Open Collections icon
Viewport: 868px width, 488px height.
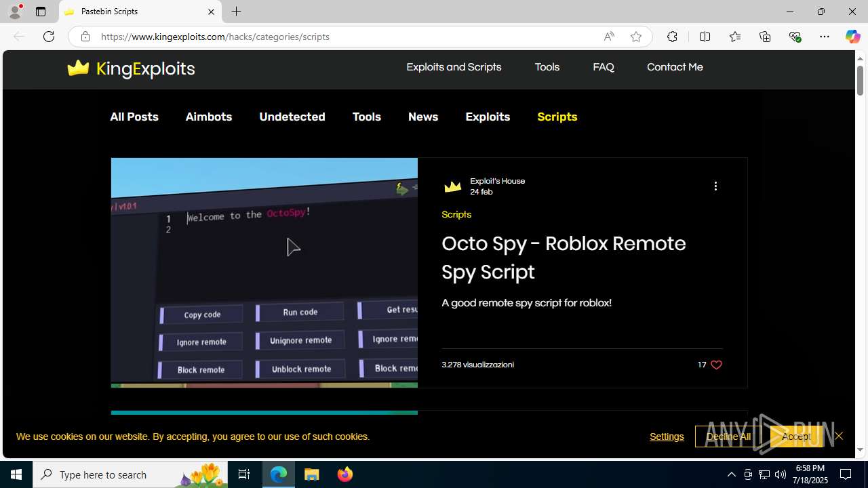765,37
